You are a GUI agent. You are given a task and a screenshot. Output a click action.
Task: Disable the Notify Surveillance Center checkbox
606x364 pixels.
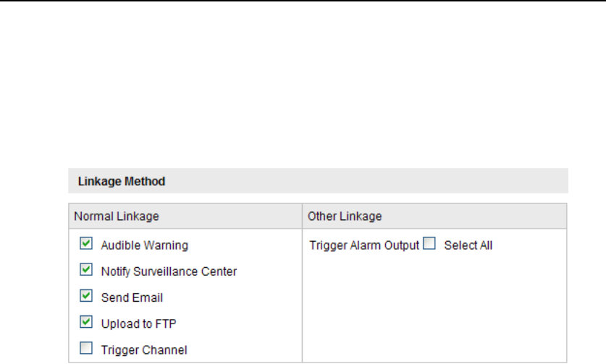pos(86,271)
